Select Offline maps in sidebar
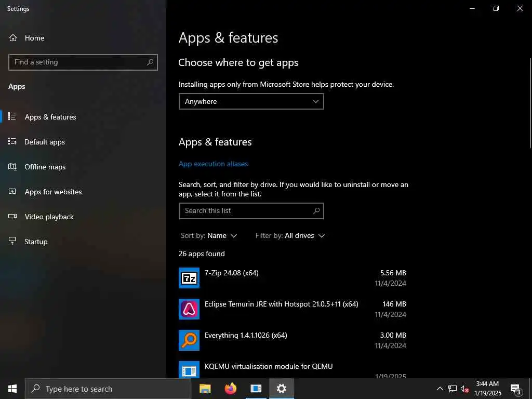Image resolution: width=532 pixels, height=399 pixels. pyautogui.click(x=83, y=167)
